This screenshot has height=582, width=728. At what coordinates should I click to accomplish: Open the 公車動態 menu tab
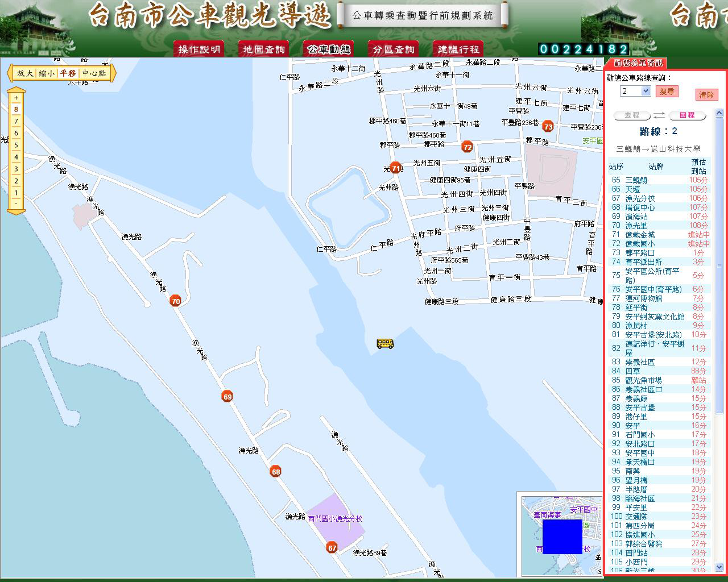pos(328,49)
